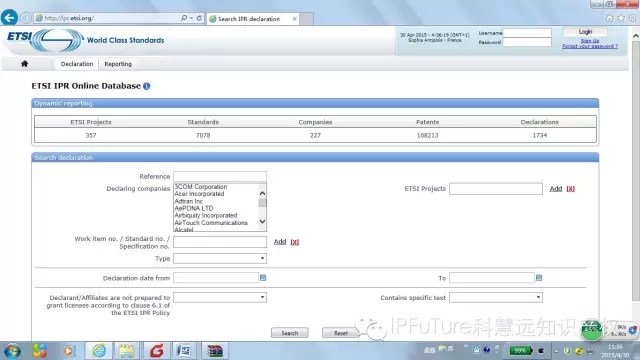Open the Reporting tab
Viewport: 640px width, 360px height.
tap(118, 64)
